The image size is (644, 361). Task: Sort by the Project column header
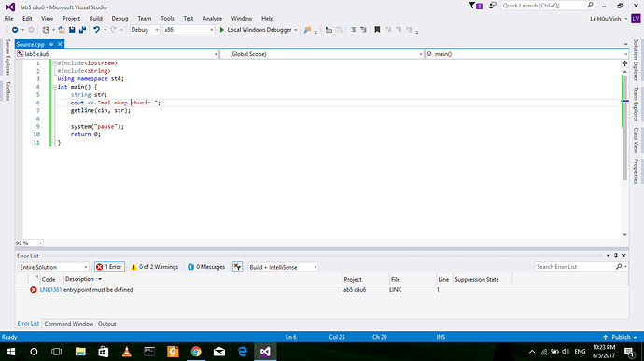pos(353,279)
